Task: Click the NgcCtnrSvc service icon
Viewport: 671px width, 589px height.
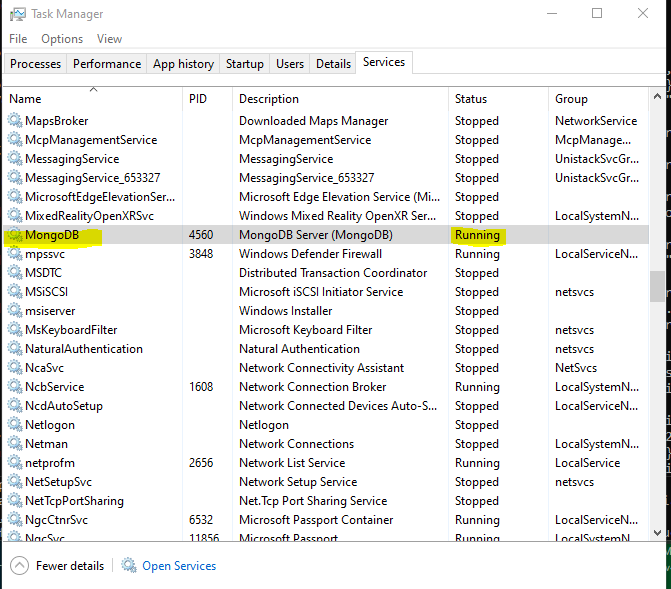Action: click(14, 520)
